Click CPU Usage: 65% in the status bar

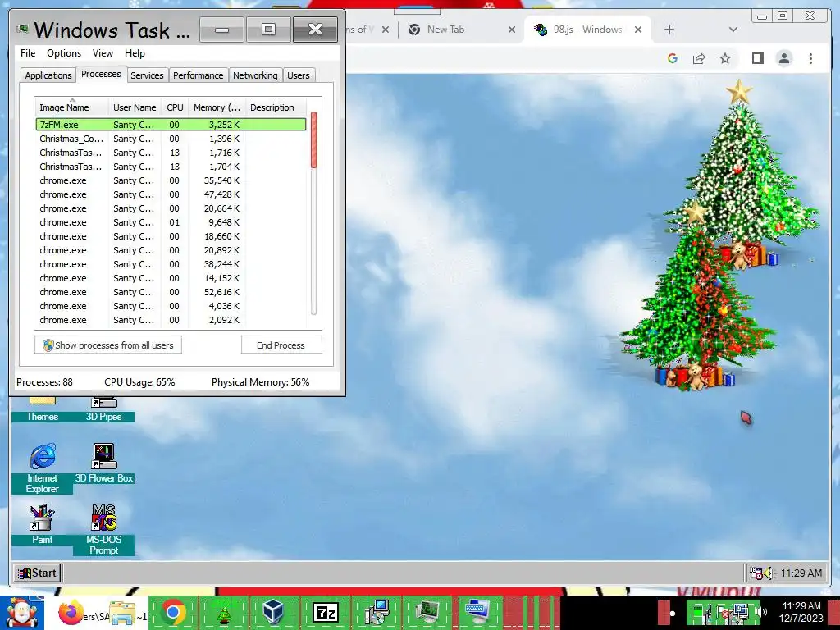click(x=139, y=382)
